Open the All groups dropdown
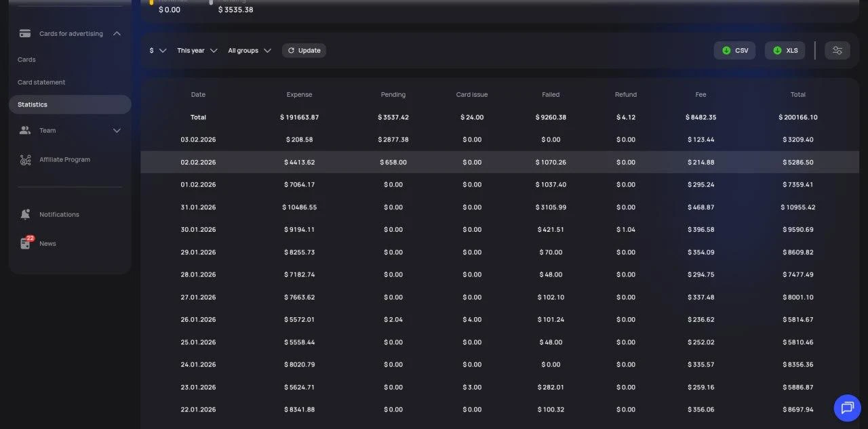 250,50
